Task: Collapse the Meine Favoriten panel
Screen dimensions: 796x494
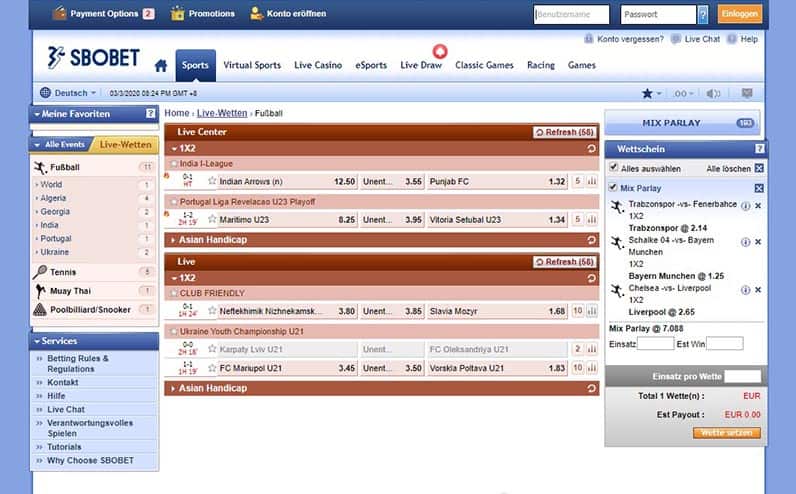Action: coord(37,114)
